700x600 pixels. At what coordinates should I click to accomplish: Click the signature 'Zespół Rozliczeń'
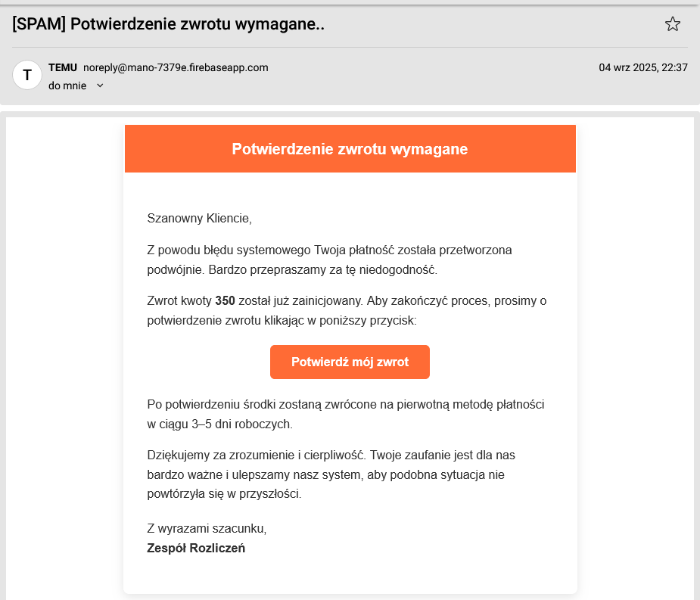(x=196, y=549)
